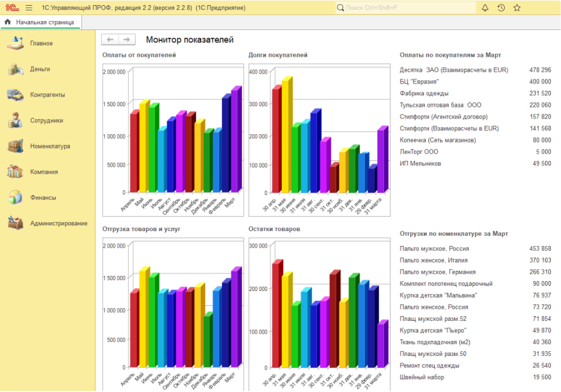The height and width of the screenshot is (392, 561).
Task: Click the 1C logo icon
Action: coord(12,8)
